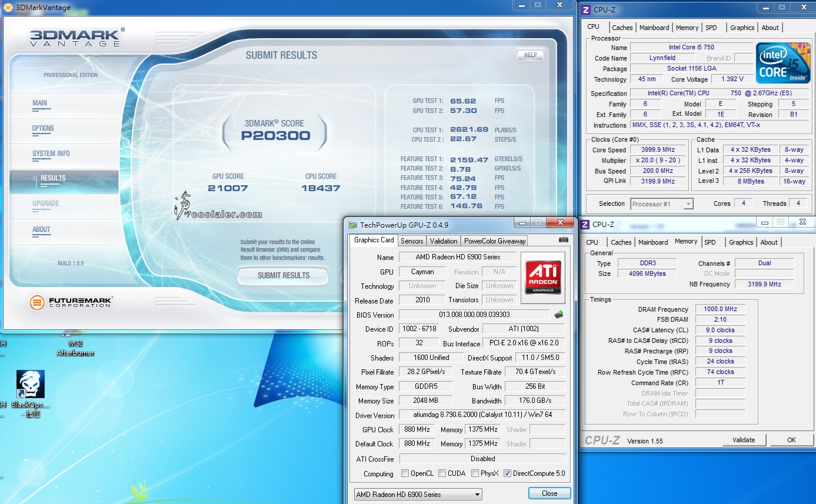This screenshot has width=816, height=504.
Task: Click the Driver Version field in GPU-Z
Action: [x=482, y=415]
